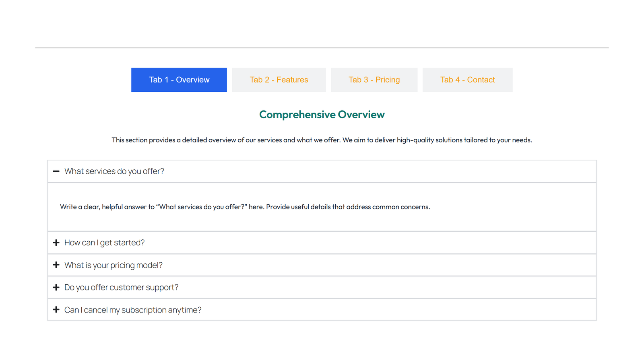Expand the "Do you offer customer support?" question
The image size is (644, 362).
121,287
